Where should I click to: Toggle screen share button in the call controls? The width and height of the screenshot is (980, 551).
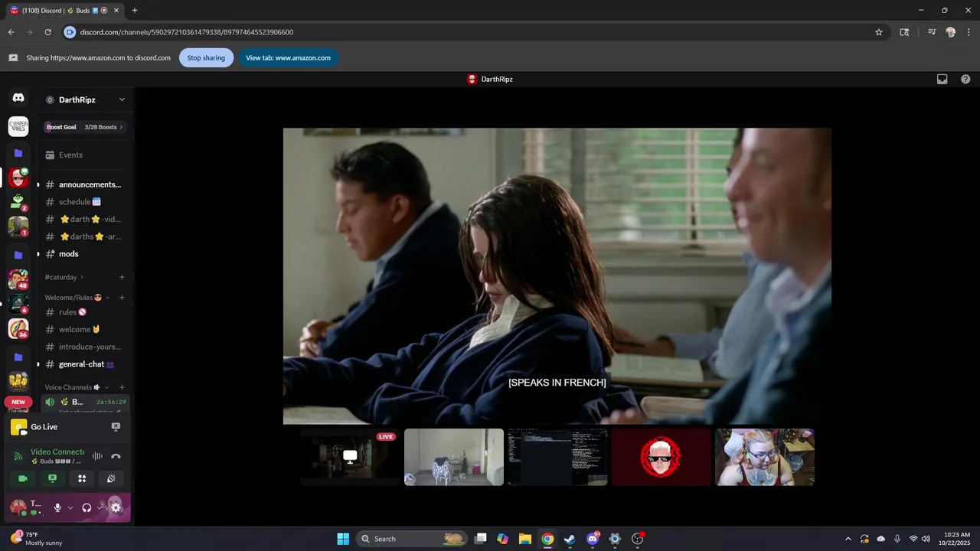coord(52,478)
